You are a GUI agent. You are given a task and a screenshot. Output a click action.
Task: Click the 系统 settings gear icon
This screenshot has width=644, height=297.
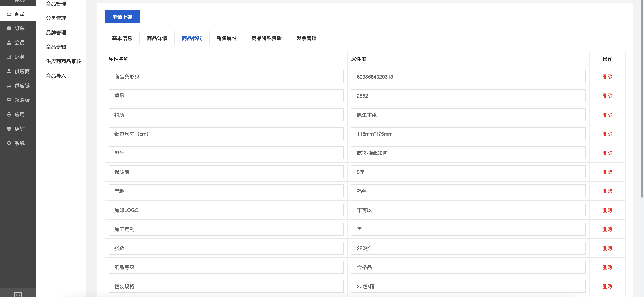pos(9,143)
